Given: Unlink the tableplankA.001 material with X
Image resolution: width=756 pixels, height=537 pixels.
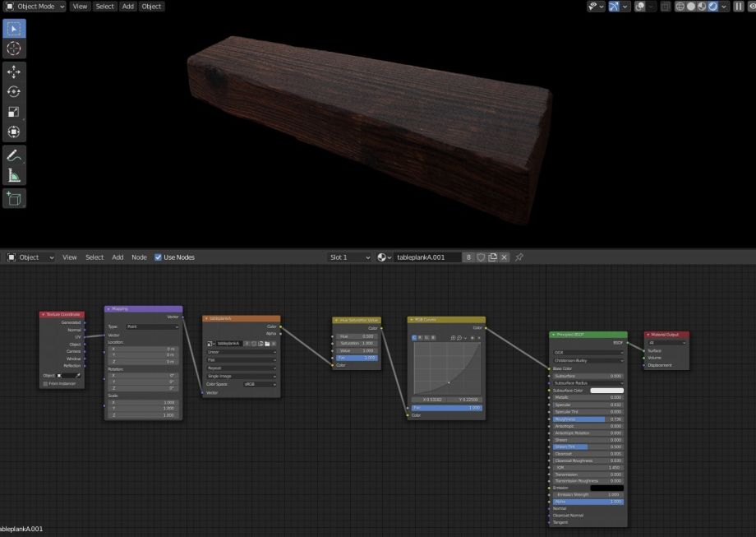Looking at the screenshot, I should point(505,257).
